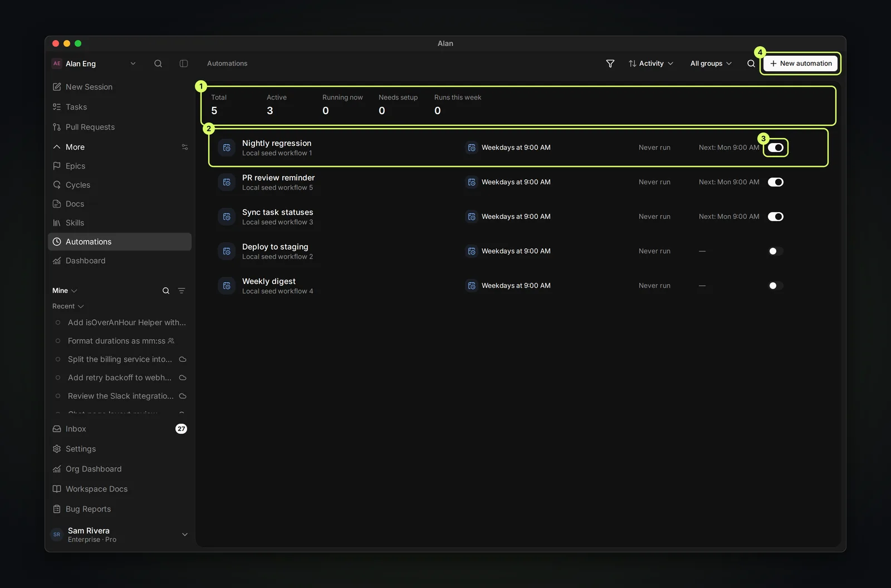Click the New automation button
The image size is (891, 588).
[x=801, y=63]
